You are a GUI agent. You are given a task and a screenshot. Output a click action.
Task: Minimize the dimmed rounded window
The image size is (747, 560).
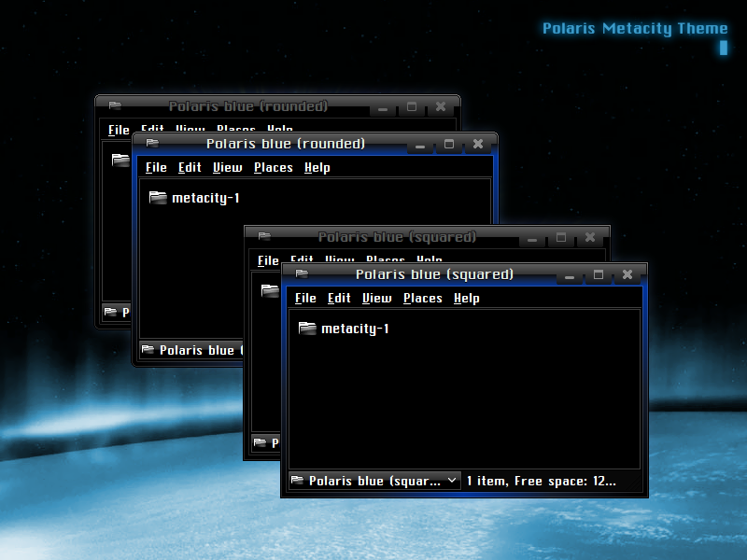(383, 108)
